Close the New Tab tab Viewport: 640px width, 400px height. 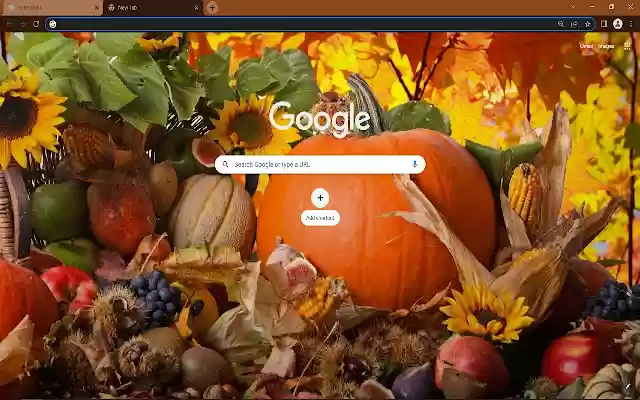tap(196, 8)
